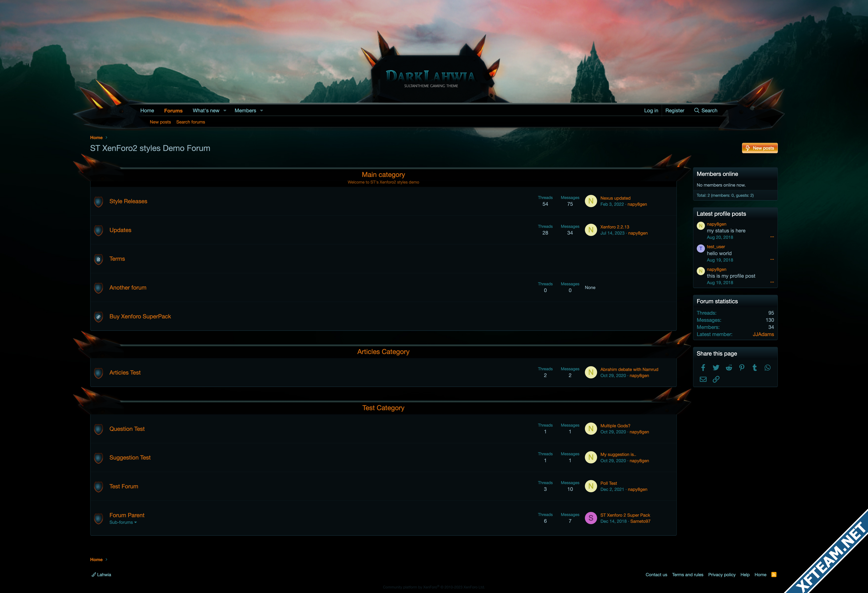
Task: Open Search forums sub-navigation link
Action: [191, 122]
